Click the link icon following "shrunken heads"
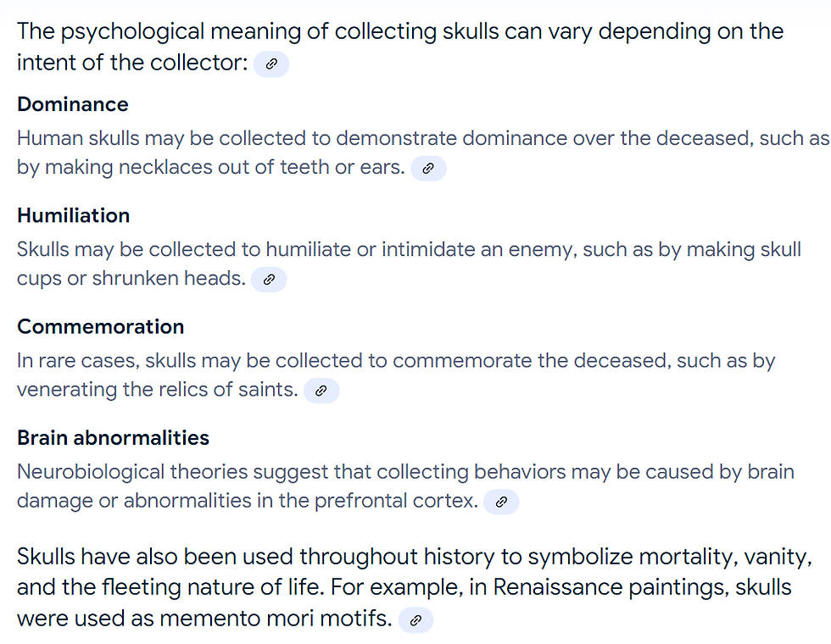Viewport: 831px width, 644px height. click(x=269, y=280)
